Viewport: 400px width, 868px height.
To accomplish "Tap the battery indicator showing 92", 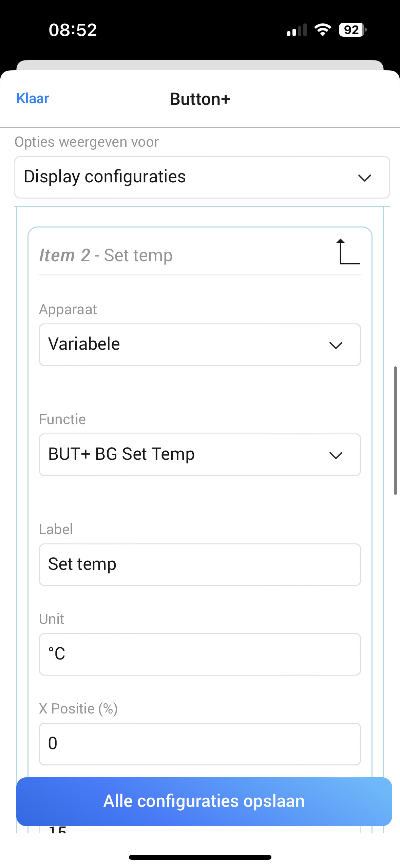I will [x=352, y=30].
